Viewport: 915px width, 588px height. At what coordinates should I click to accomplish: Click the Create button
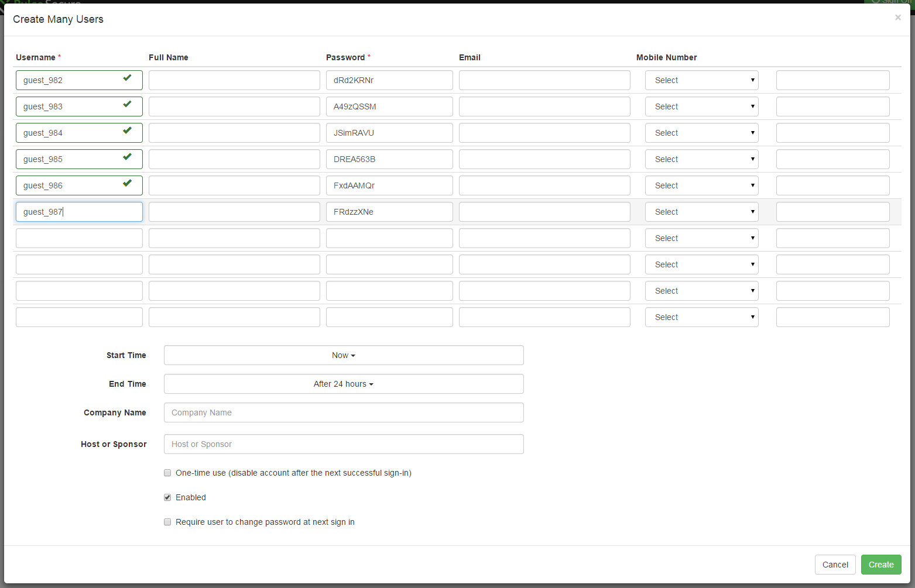(x=881, y=565)
